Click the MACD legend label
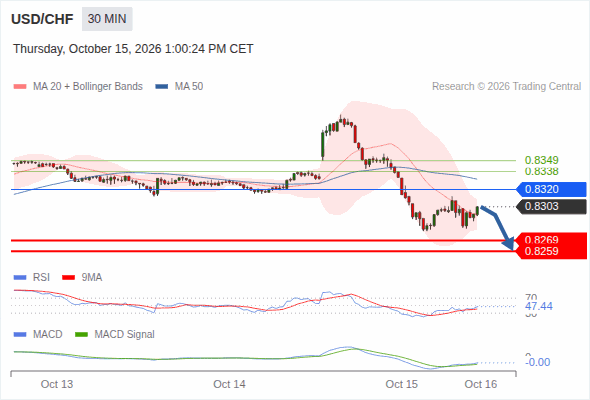The image size is (590, 400). [47, 335]
